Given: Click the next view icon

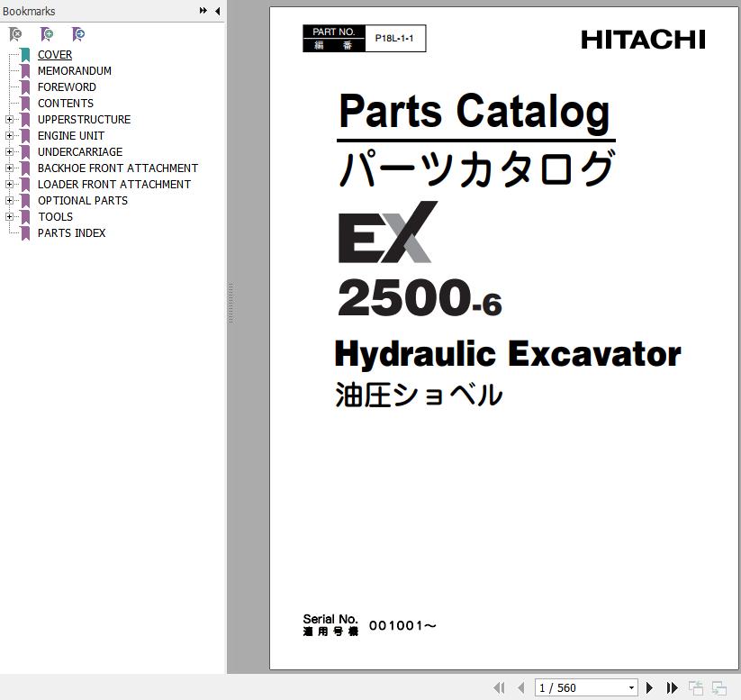Looking at the screenshot, I should point(719,687).
